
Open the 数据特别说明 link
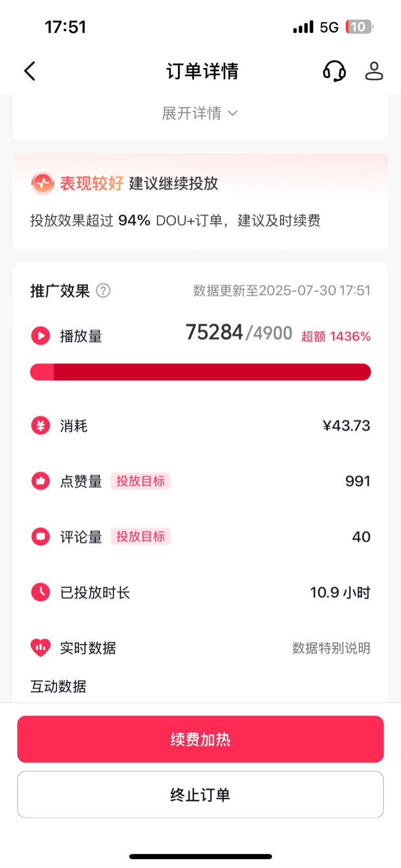pos(331,648)
